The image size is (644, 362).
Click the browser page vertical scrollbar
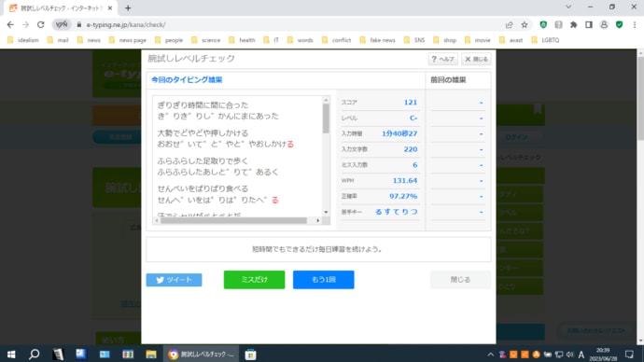click(640, 99)
